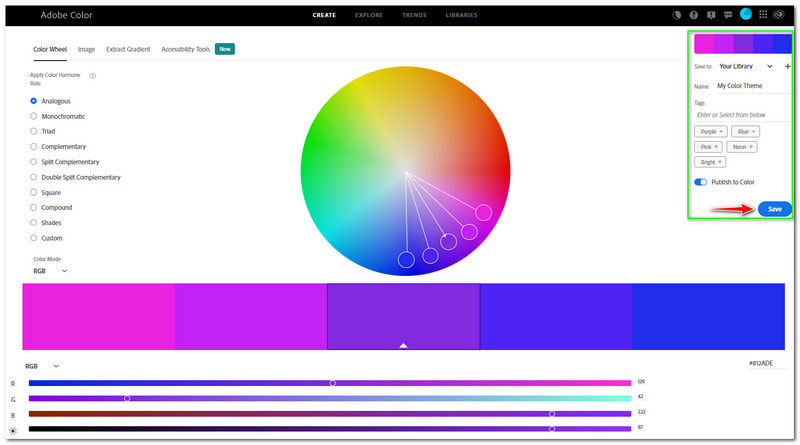Click the My Color Theme name field
Screen dimensions: 800x445
[x=754, y=86]
